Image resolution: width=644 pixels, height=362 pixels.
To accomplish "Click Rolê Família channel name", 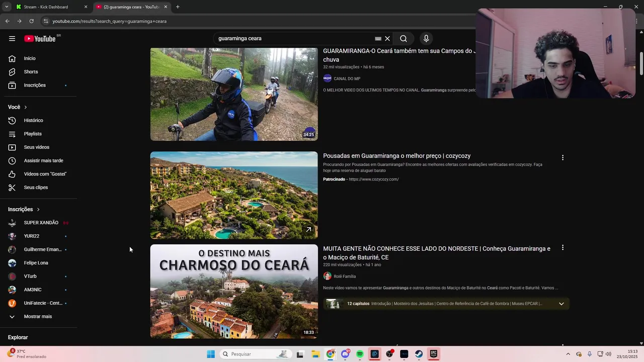I will tap(345, 277).
